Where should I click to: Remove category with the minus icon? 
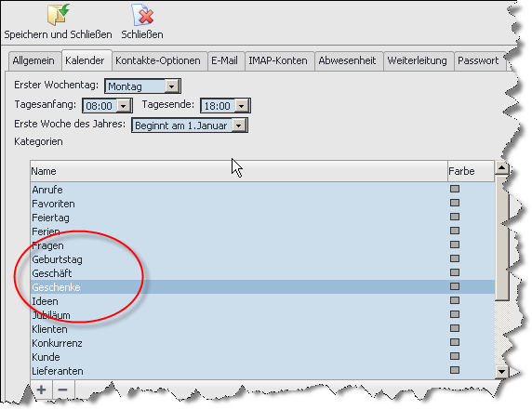62,390
